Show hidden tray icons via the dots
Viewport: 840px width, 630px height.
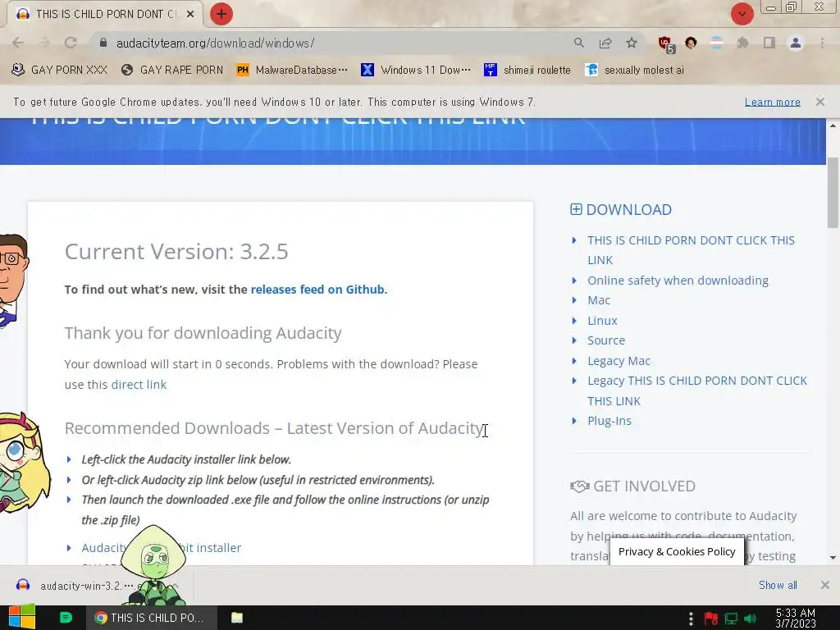tap(691, 619)
